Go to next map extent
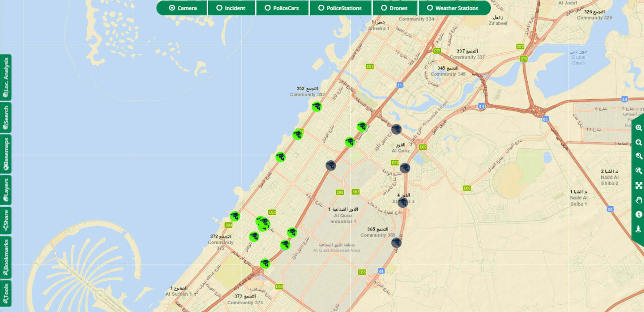The width and height of the screenshot is (644, 312). click(x=638, y=171)
